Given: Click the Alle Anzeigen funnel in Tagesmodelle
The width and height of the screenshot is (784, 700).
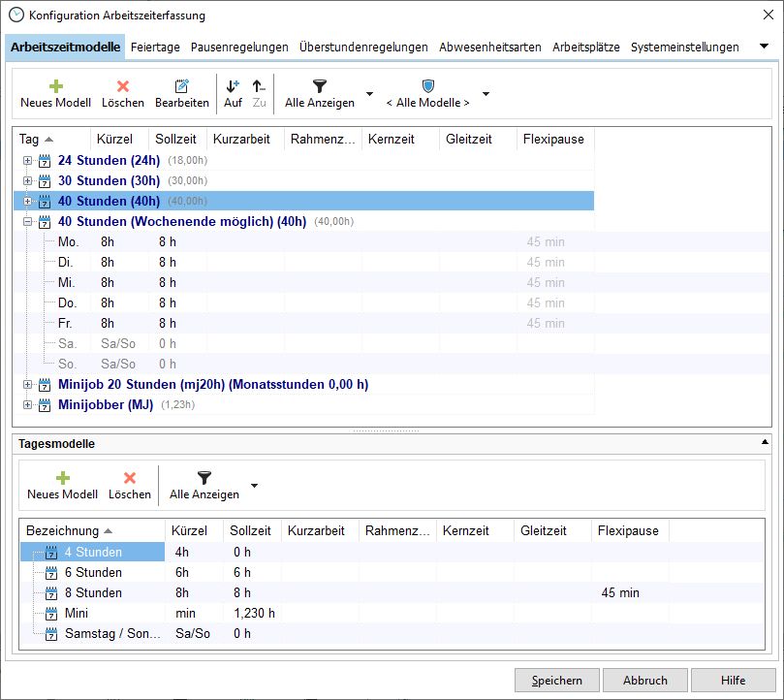Looking at the screenshot, I should coord(204,478).
